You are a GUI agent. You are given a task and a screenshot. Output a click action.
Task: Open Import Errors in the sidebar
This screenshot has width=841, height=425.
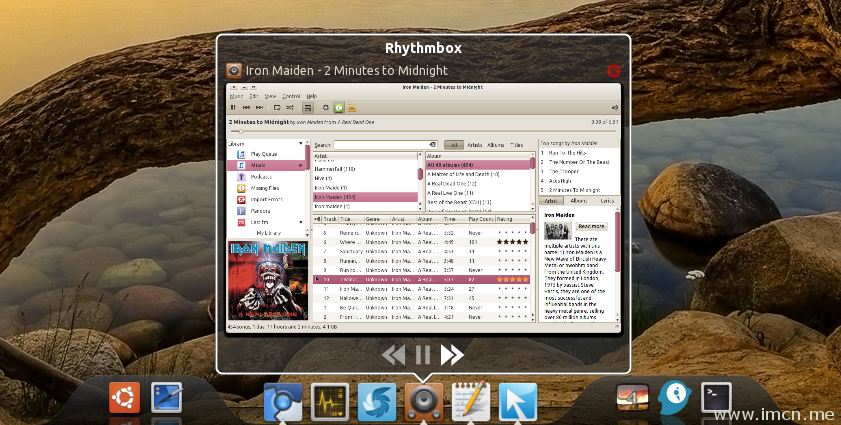pyautogui.click(x=266, y=199)
